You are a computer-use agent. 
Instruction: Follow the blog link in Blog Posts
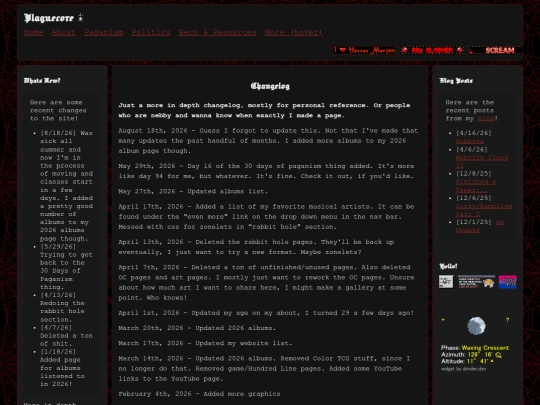click(x=486, y=118)
